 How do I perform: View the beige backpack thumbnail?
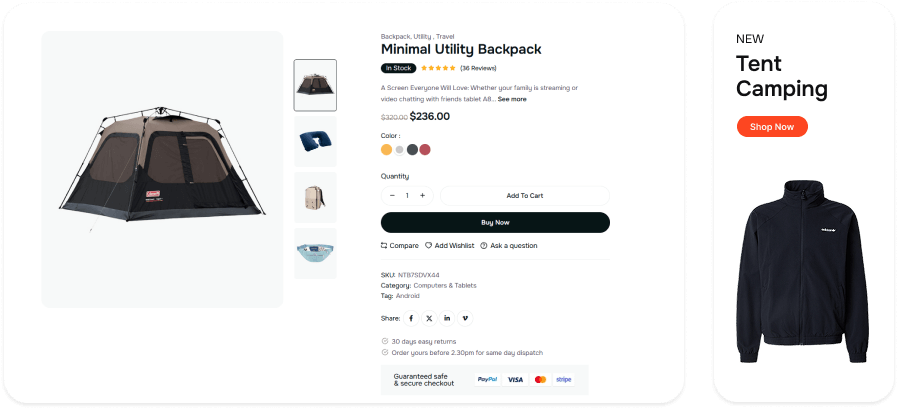[x=315, y=197]
